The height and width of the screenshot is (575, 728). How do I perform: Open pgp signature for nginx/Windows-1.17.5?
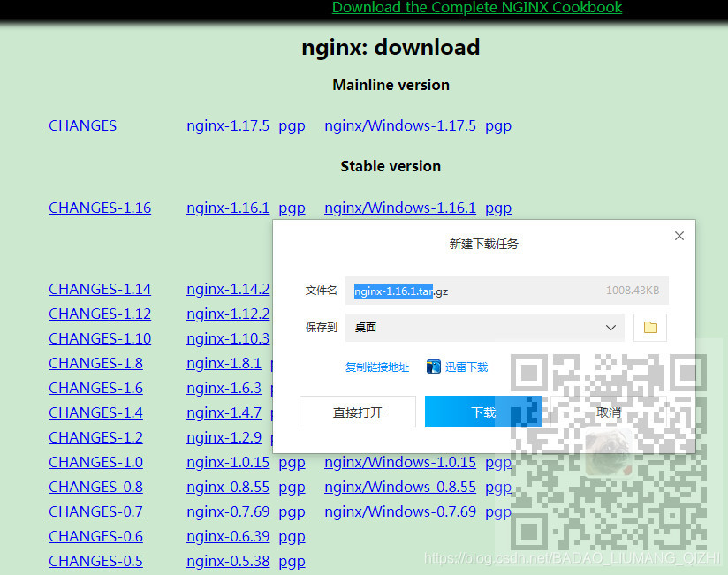click(498, 126)
